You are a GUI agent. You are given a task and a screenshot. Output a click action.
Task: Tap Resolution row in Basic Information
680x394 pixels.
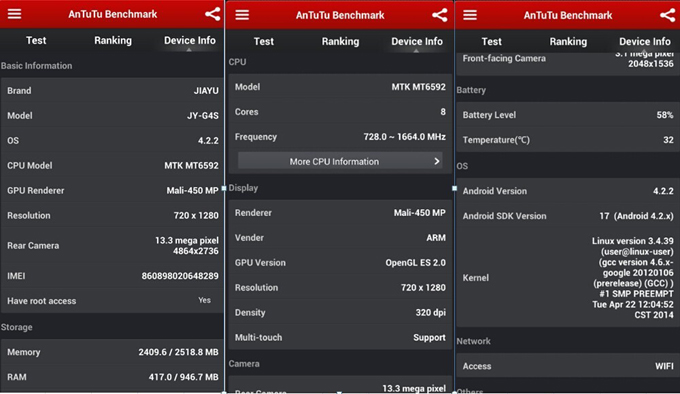112,215
